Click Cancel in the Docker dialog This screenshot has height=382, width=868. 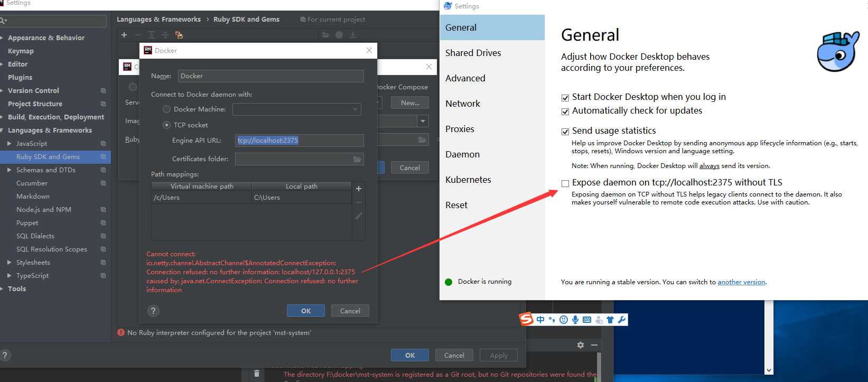coord(350,311)
